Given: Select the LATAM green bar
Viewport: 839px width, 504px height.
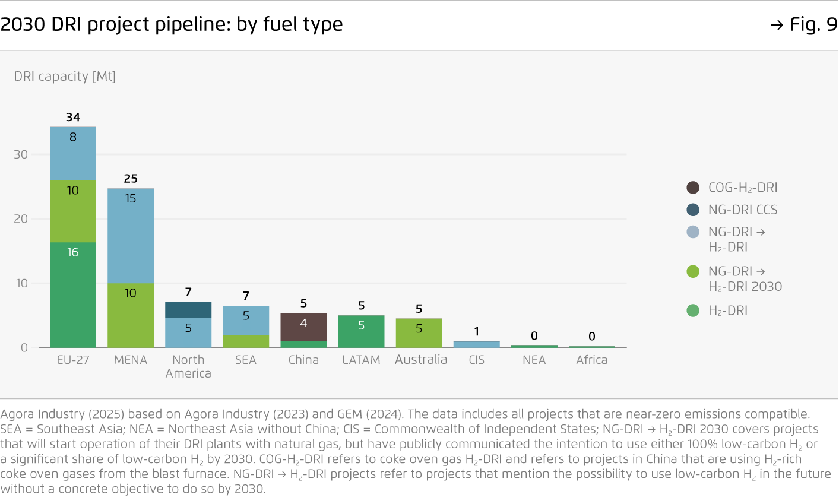Looking at the screenshot, I should coord(361,331).
